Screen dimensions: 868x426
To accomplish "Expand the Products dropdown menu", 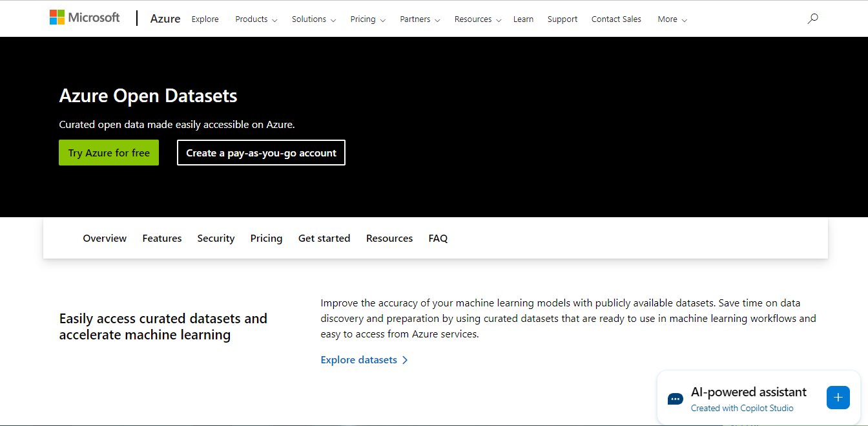I will 256,19.
